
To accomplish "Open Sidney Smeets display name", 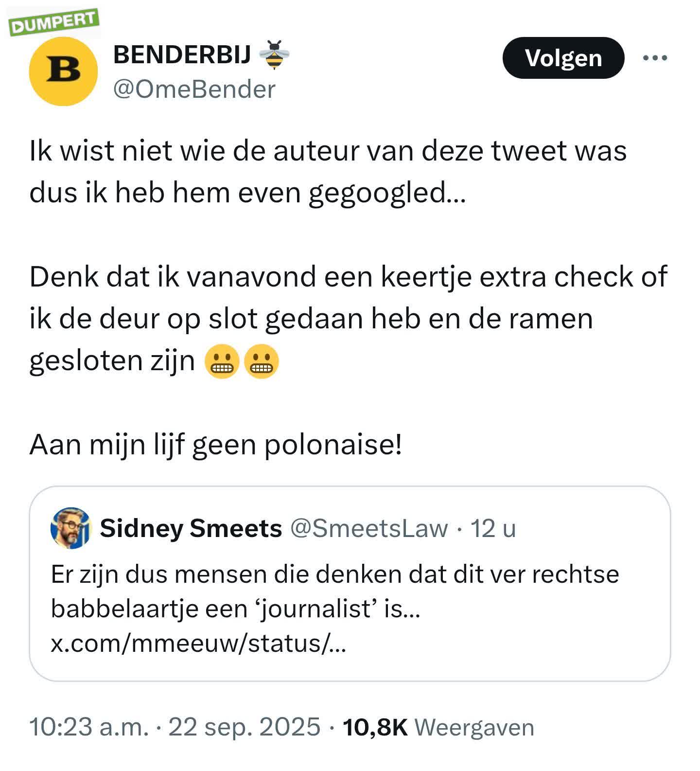I will (191, 528).
